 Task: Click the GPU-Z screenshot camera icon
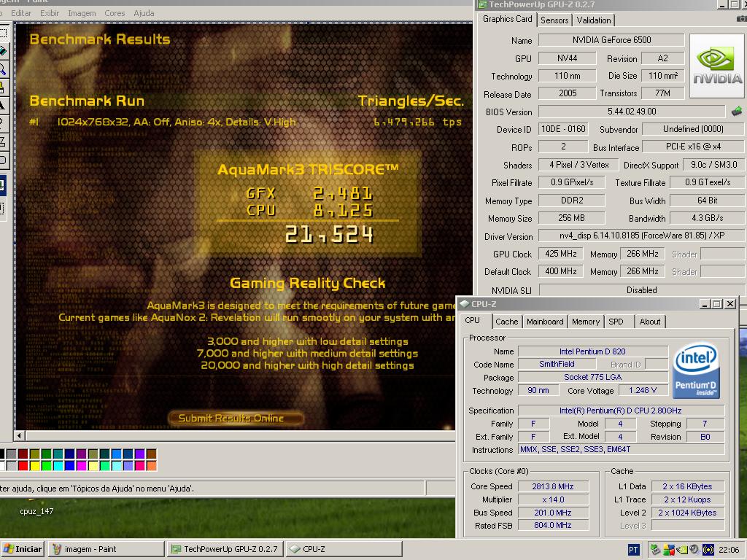pyautogui.click(x=741, y=19)
